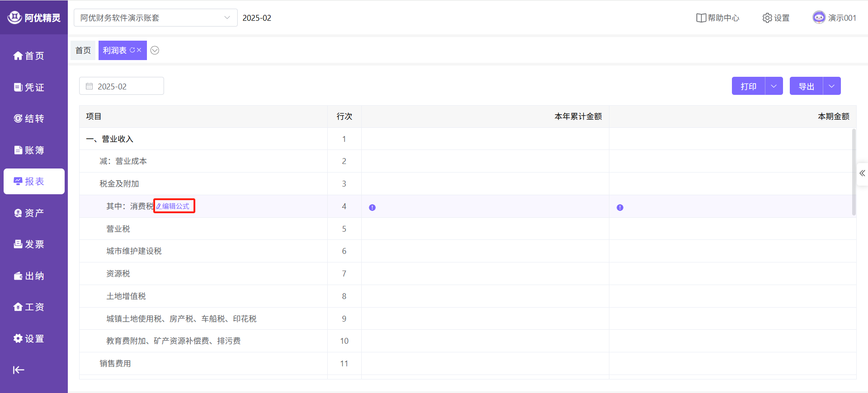Switch to the 首页 tab
Image resolution: width=868 pixels, height=393 pixels.
pos(83,50)
